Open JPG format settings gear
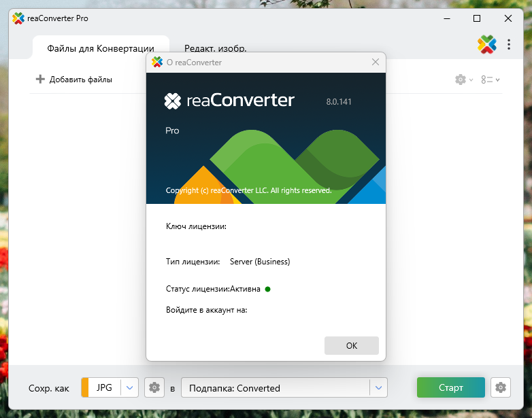Viewport: 532px width, 418px height. [x=154, y=387]
